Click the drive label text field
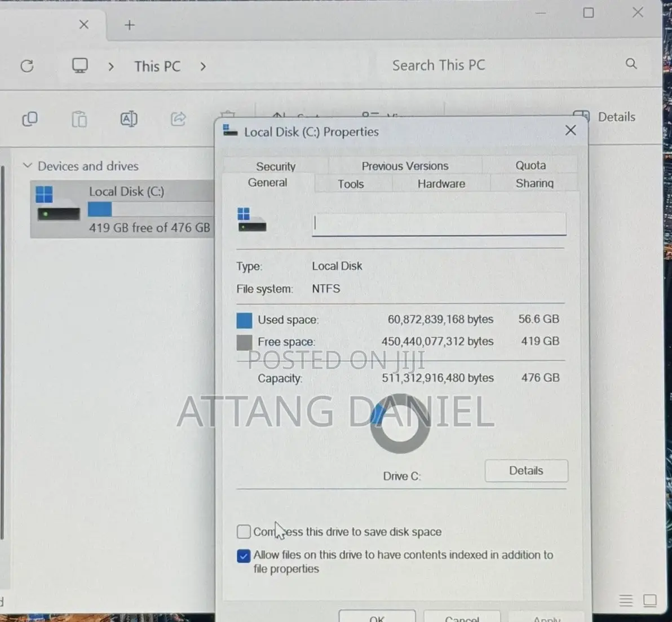The width and height of the screenshot is (672, 622). 439,224
